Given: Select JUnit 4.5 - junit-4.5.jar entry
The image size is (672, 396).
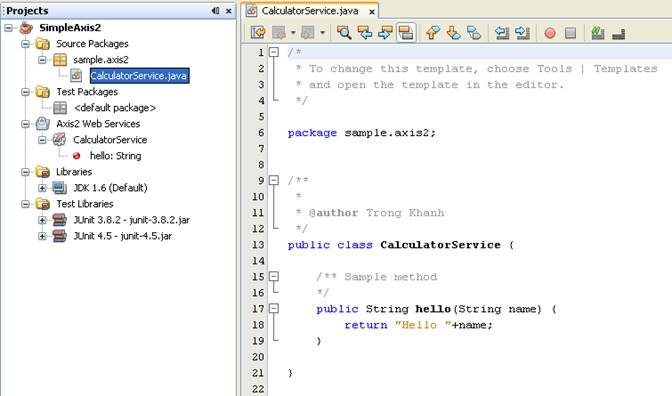Looking at the screenshot, I should [123, 236].
